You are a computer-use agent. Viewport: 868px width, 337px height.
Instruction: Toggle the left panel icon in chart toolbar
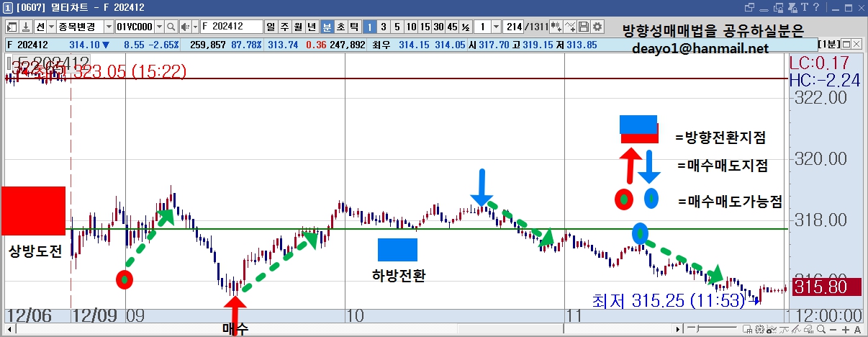click(x=12, y=27)
